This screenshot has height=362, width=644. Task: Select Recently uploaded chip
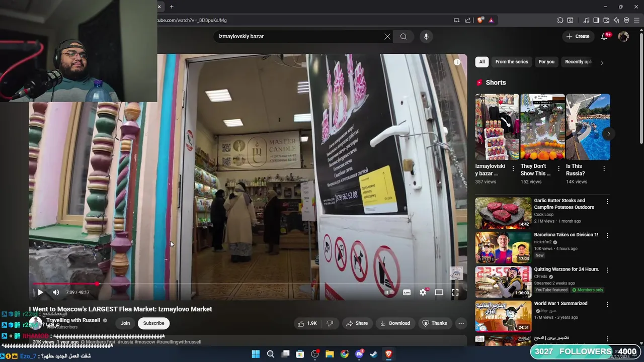coord(578,62)
